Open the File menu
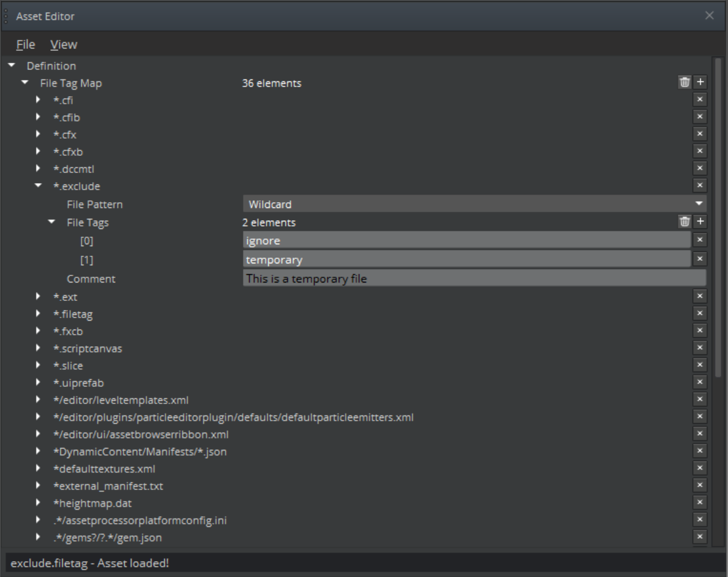Image resolution: width=728 pixels, height=577 pixels. click(x=25, y=45)
